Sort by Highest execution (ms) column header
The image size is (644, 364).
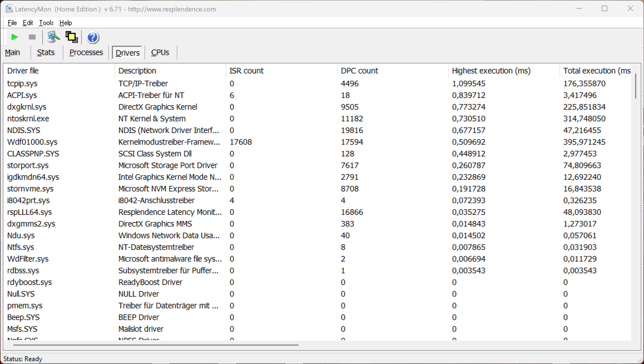[x=491, y=71]
